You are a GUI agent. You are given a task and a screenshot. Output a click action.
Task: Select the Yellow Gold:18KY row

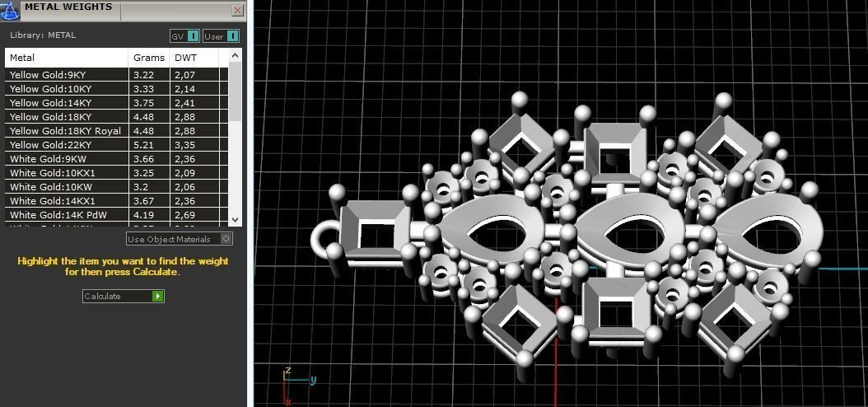coord(116,117)
